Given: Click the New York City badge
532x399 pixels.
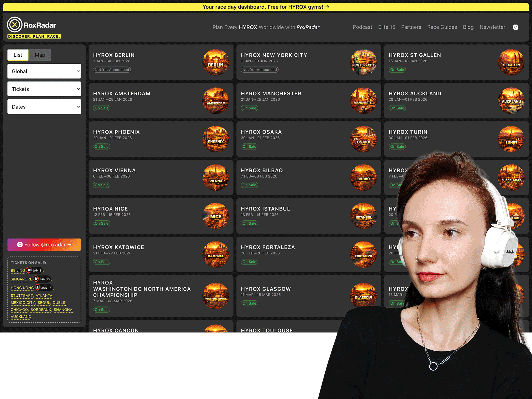Looking at the screenshot, I should (x=363, y=62).
